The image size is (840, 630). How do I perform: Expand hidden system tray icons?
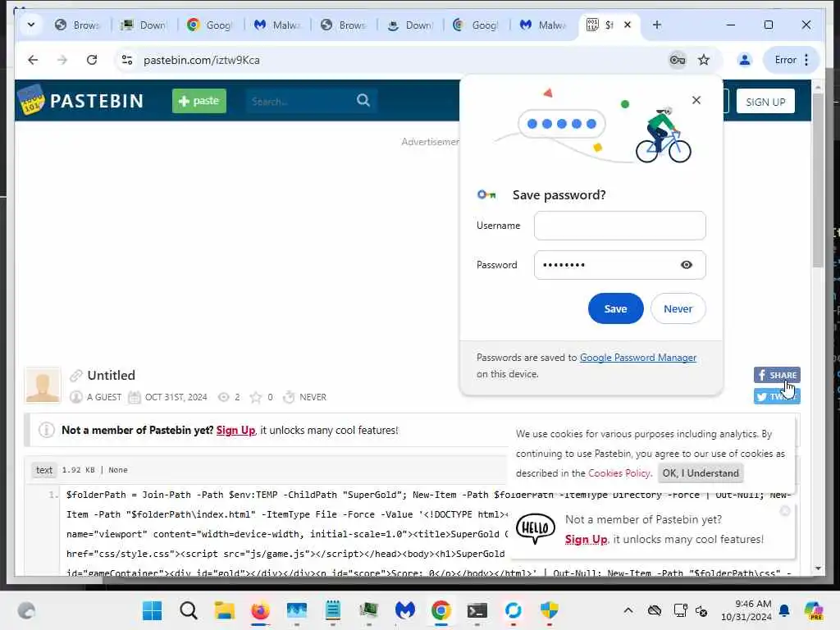628,610
